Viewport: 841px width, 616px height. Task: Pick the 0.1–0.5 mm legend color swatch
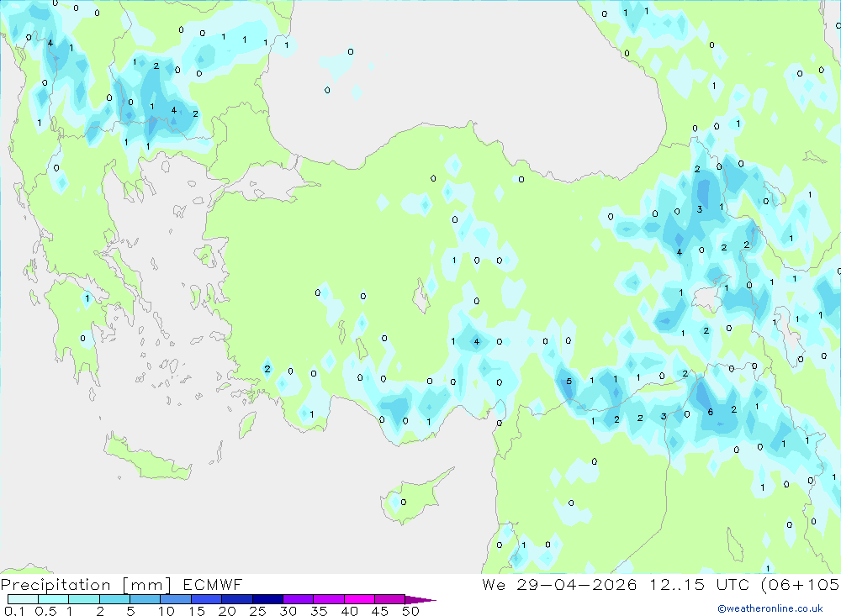23,599
